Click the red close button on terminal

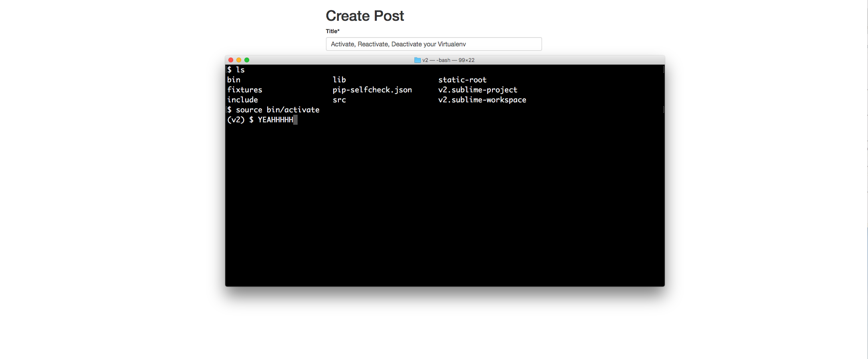231,60
